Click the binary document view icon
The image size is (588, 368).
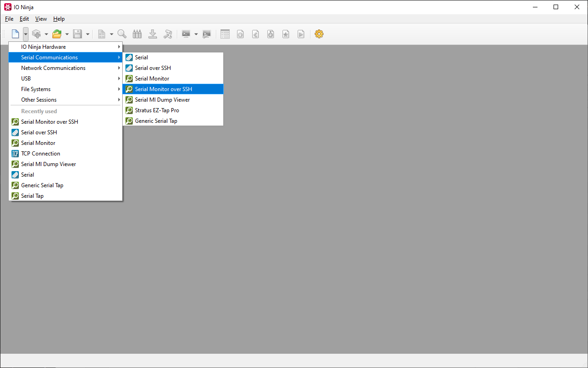pos(102,34)
